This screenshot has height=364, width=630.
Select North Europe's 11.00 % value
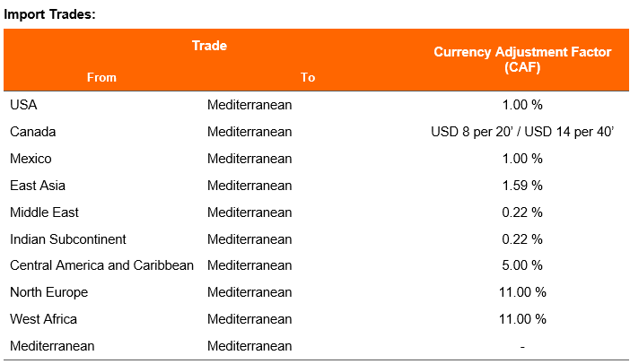point(522,292)
